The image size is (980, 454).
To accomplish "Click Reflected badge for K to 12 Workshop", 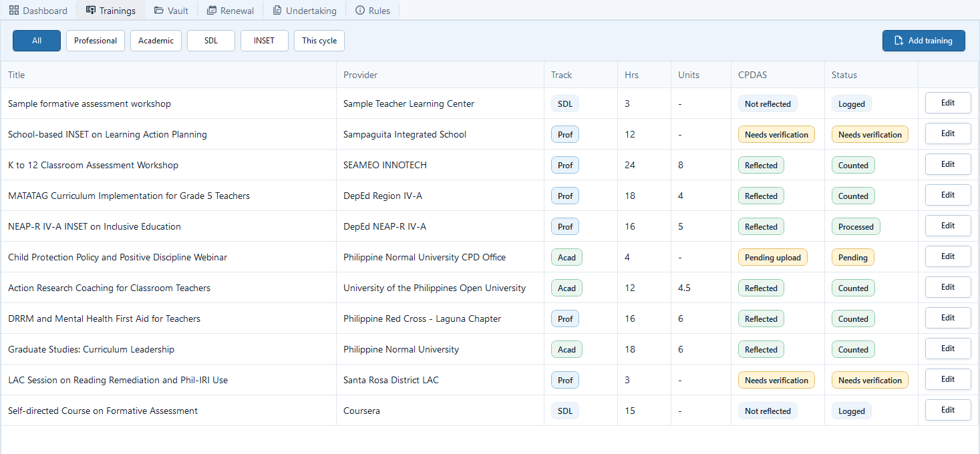I will point(761,165).
